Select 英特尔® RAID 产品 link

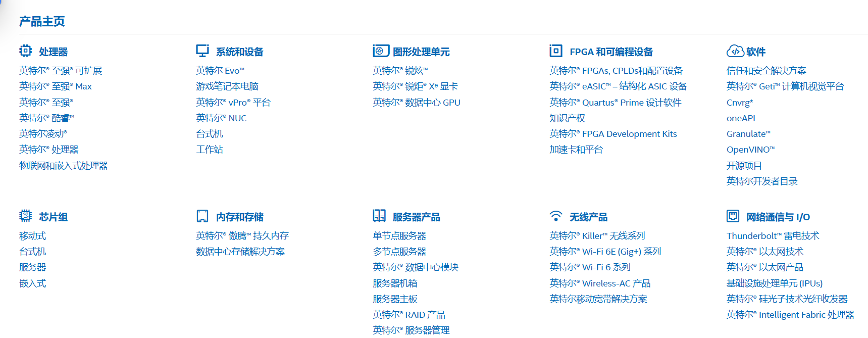(x=409, y=314)
